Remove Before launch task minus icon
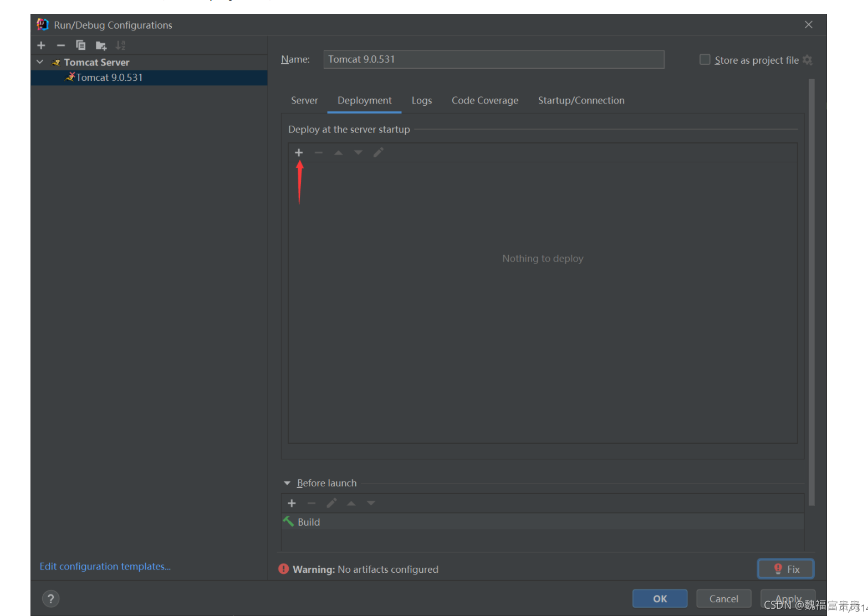868x616 pixels. point(312,503)
